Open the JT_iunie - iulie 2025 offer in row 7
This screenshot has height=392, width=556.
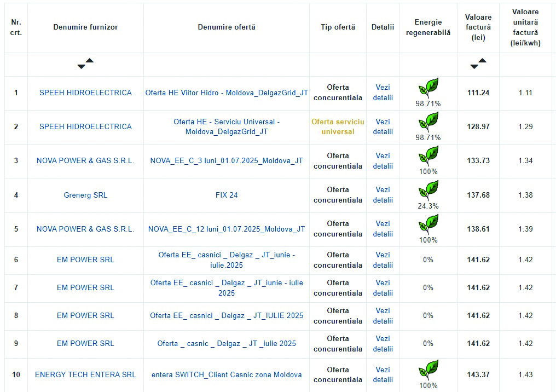coord(227,287)
